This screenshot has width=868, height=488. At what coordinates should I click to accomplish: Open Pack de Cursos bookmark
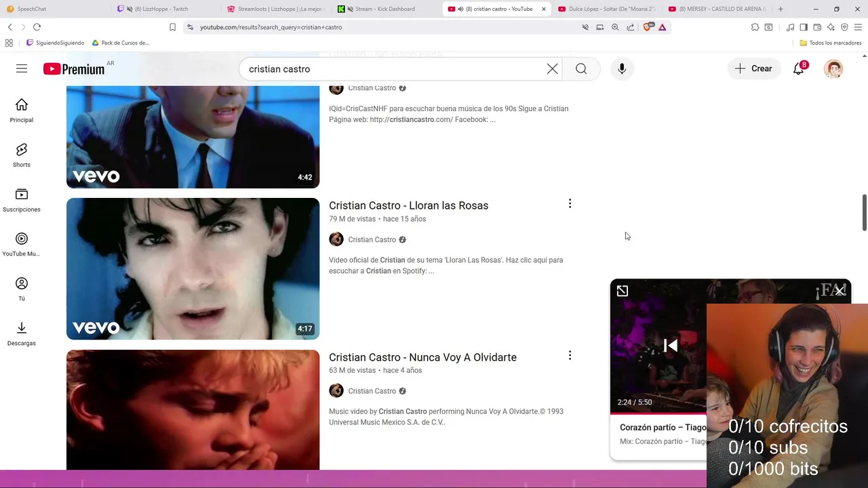[120, 43]
